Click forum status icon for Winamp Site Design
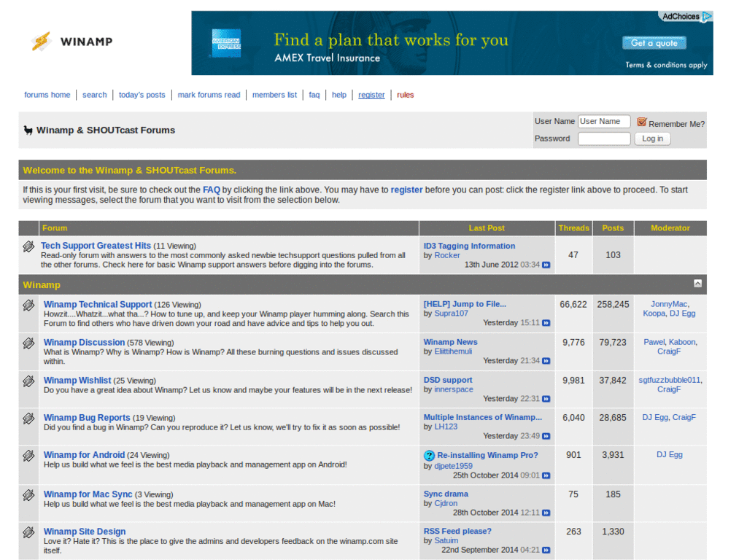Viewport: 747px width, 560px height. tap(28, 532)
